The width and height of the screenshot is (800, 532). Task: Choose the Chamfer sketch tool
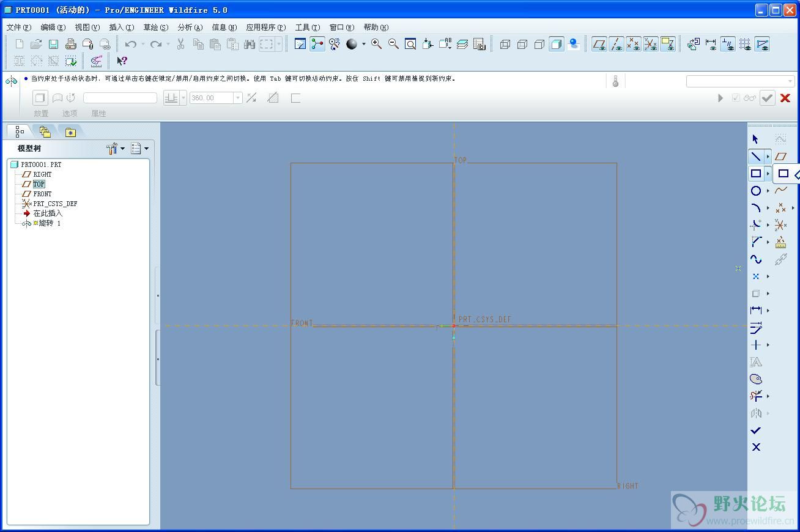coord(756,242)
